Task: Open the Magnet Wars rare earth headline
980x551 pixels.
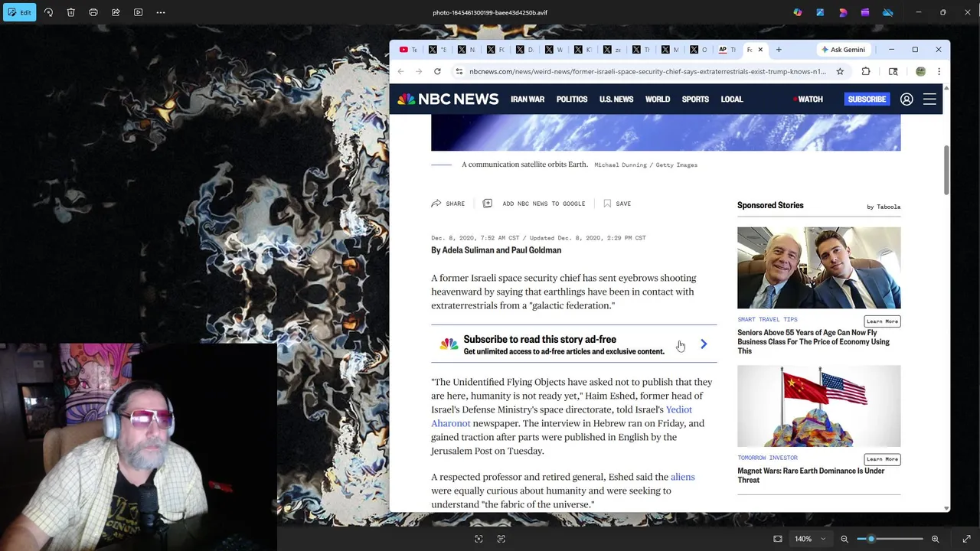Action: point(811,475)
